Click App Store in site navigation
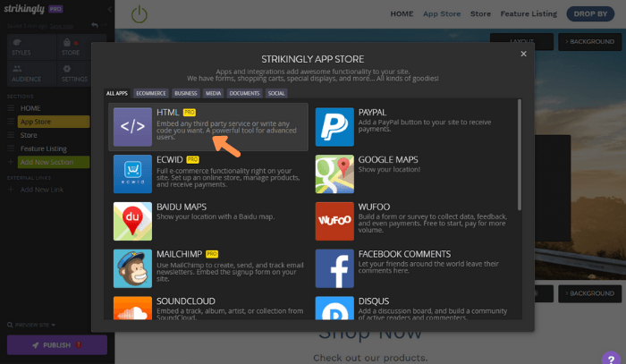The width and height of the screenshot is (626, 364). pos(442,14)
